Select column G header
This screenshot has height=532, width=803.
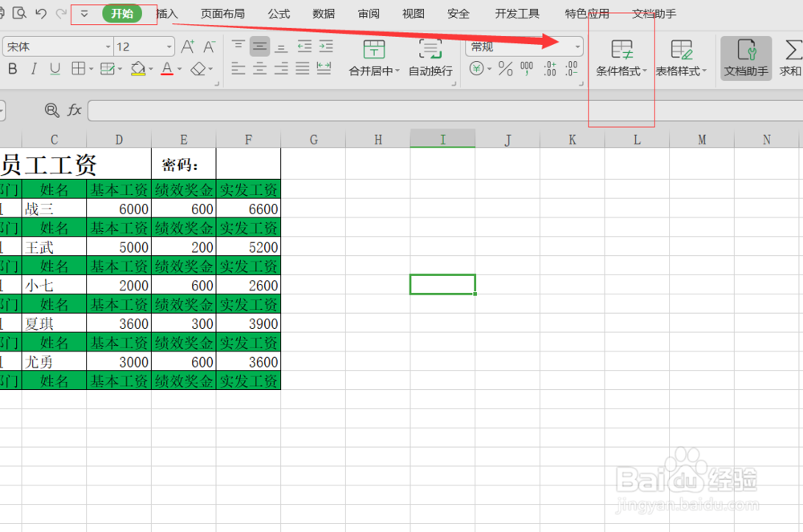click(x=313, y=139)
